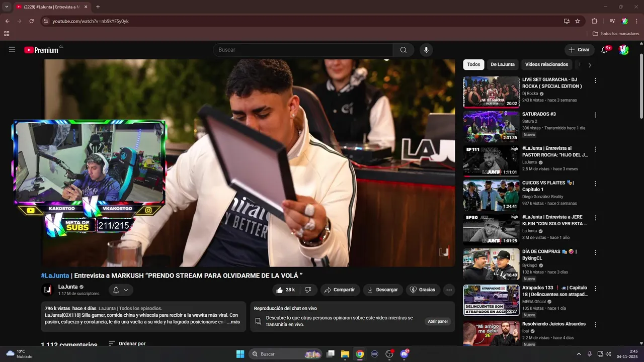Open options for CUICOS VS FLAITES video
Viewport: 644px width, 362px height.
[x=595, y=184]
